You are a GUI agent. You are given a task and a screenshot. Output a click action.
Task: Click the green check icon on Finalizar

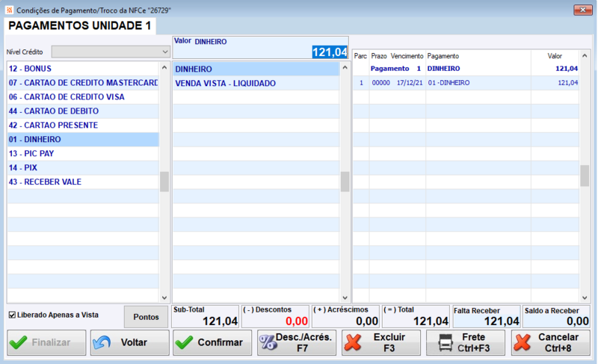point(18,342)
